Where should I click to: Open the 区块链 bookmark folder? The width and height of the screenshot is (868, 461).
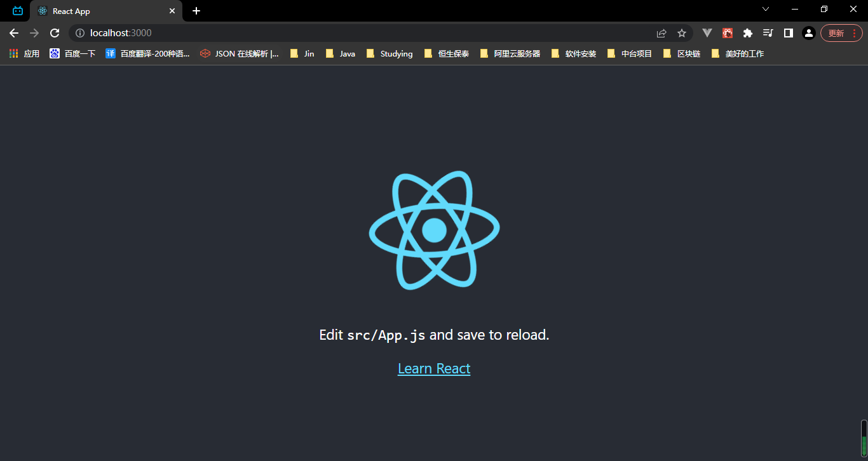pos(681,54)
